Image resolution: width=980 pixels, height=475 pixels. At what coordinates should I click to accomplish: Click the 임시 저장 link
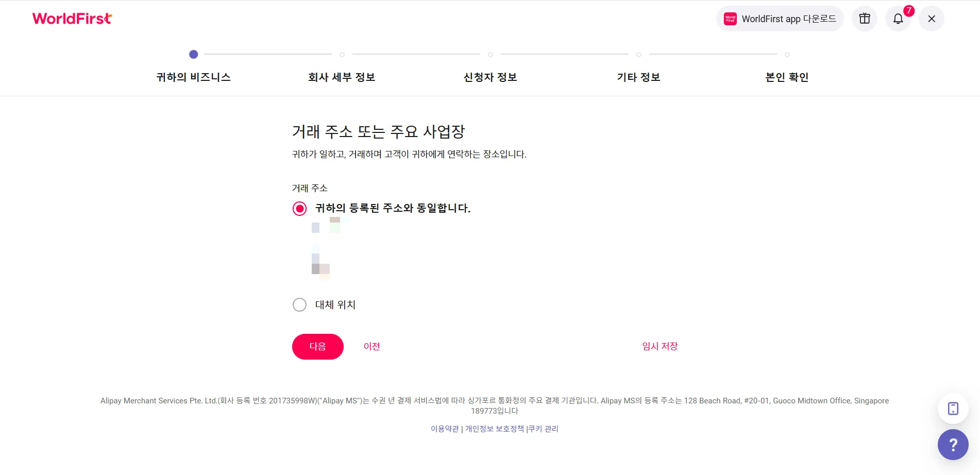[660, 346]
